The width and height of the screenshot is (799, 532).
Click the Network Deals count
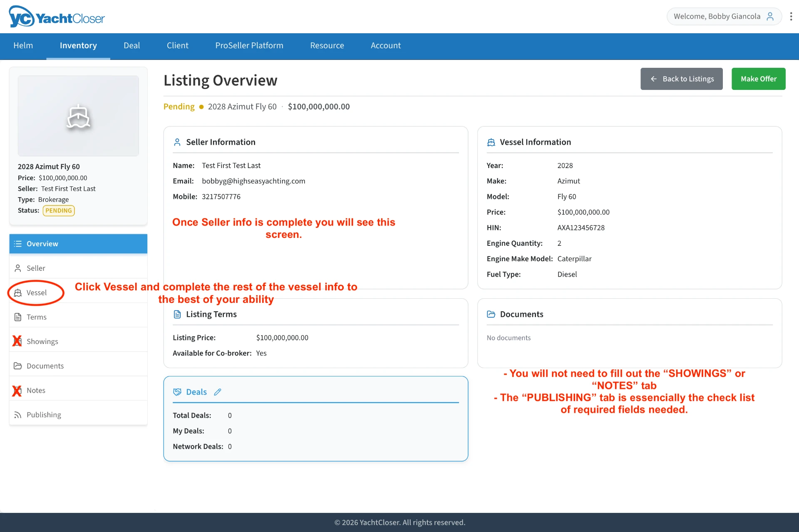(230, 447)
